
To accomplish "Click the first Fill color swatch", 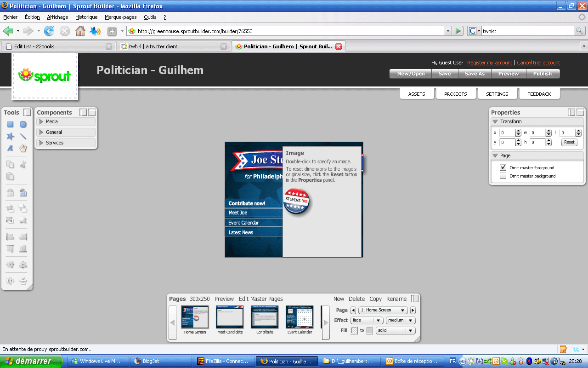I will [x=354, y=330].
